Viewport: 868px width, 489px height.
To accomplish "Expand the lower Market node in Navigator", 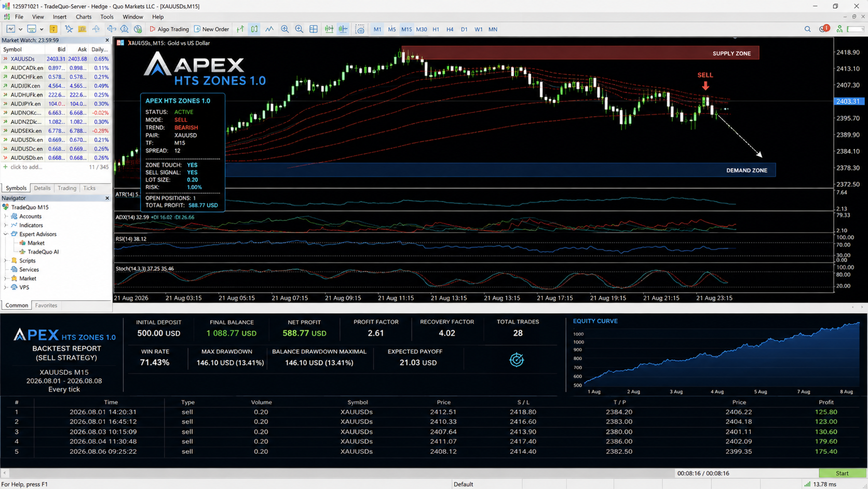I will (x=6, y=278).
